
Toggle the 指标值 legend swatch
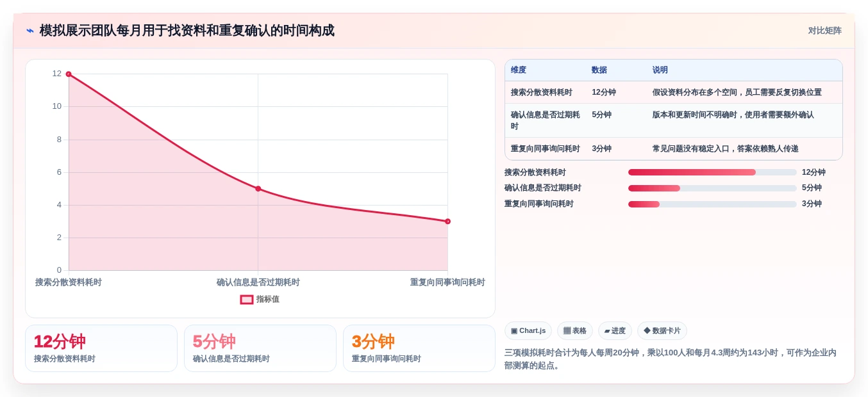pyautogui.click(x=247, y=299)
